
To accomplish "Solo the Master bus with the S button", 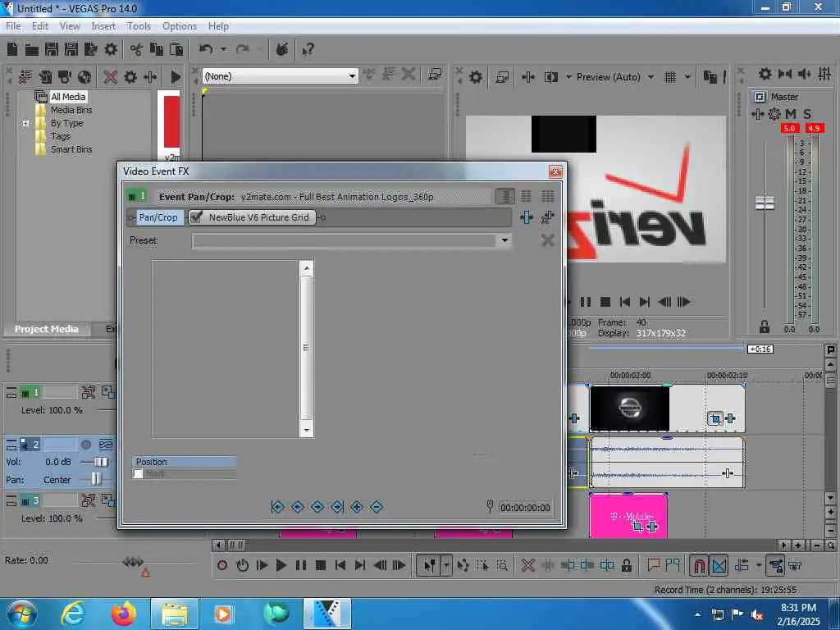I will click(807, 114).
